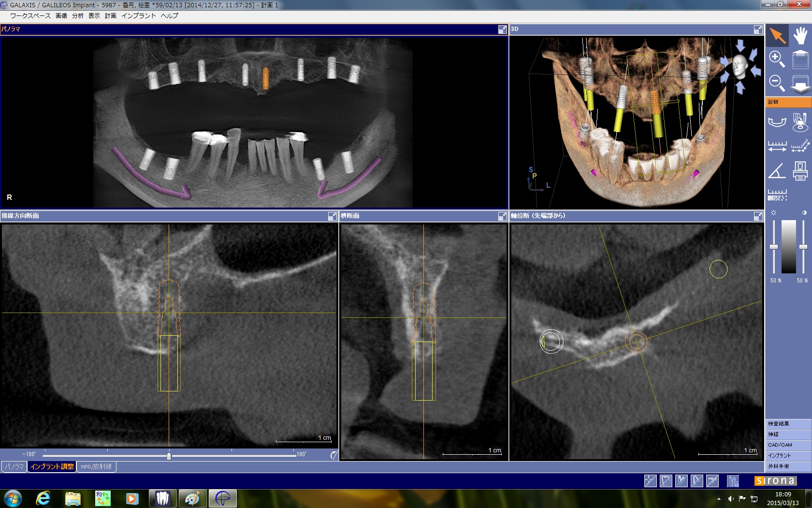Screen dimensions: 812x508
Task: Open the インプラント menu in menu bar
Action: point(138,16)
